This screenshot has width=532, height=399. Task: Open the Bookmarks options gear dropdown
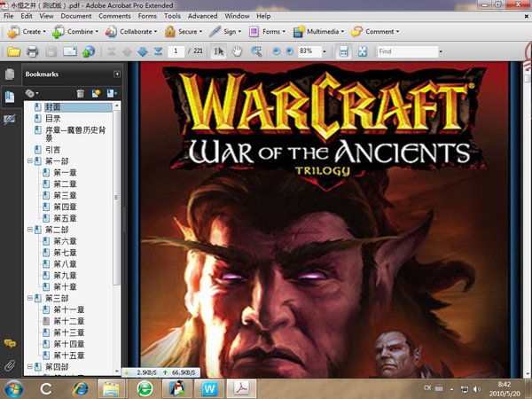tap(32, 93)
